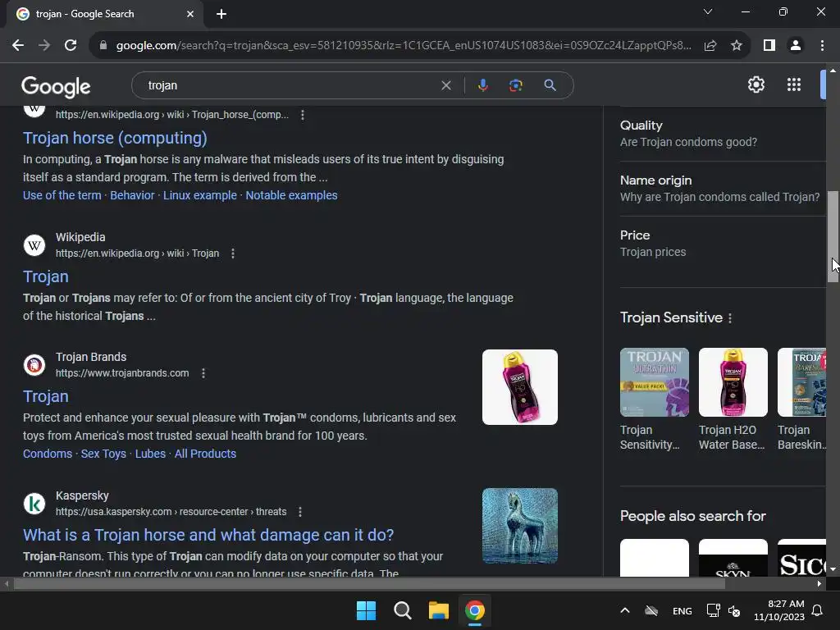
Task: Open the Condoms sitelink
Action: [48, 454]
